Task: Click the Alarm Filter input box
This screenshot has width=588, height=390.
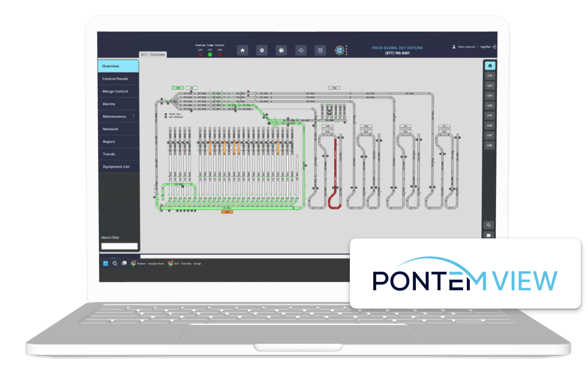Action: point(119,246)
